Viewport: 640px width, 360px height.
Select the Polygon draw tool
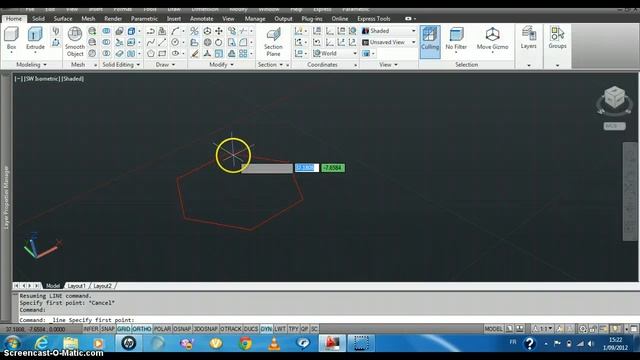pyautogui.click(x=151, y=53)
